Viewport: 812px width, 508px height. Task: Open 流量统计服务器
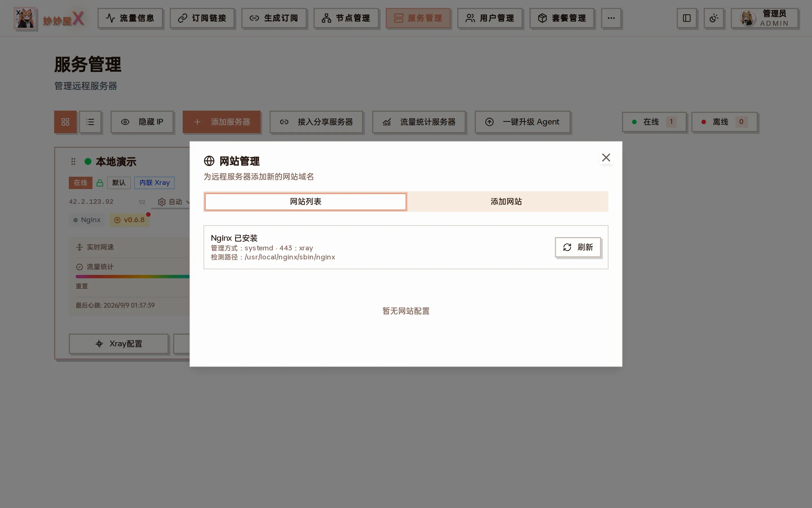(x=419, y=122)
